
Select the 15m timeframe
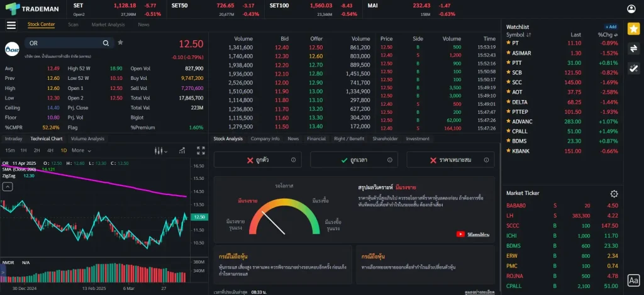tap(10, 150)
